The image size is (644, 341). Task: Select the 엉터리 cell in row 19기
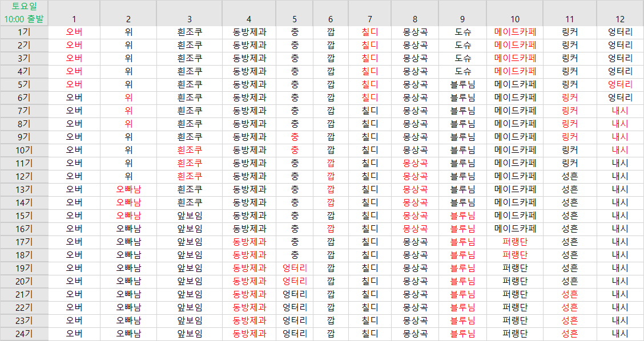(x=295, y=268)
